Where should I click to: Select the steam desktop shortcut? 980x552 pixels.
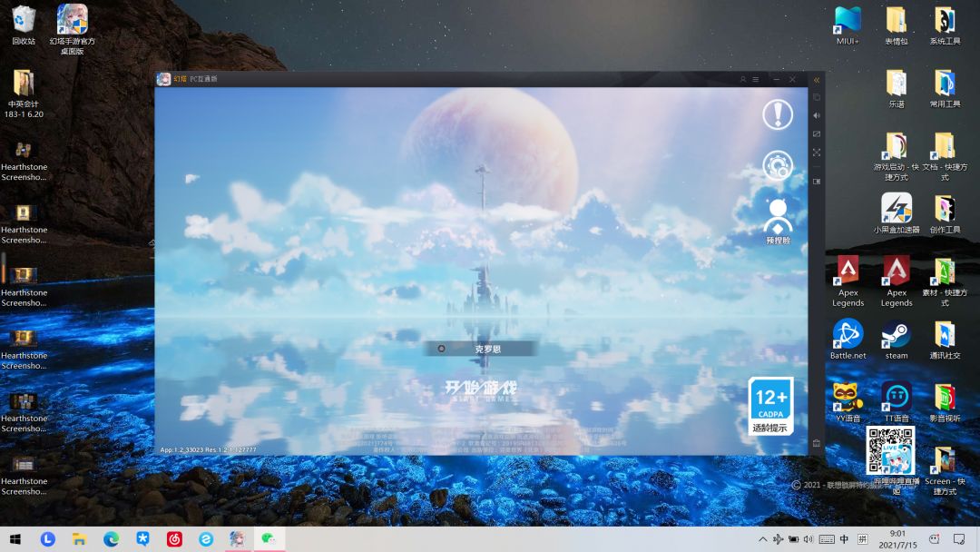click(897, 339)
